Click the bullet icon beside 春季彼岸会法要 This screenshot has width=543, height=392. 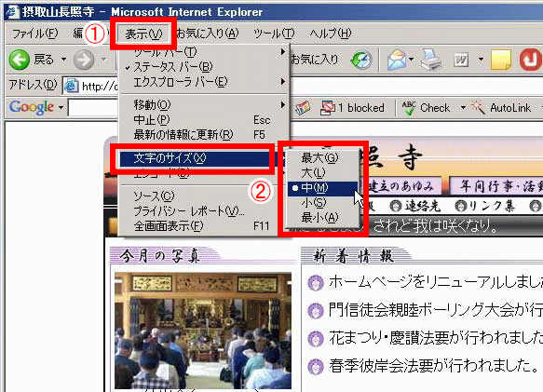[x=316, y=366]
